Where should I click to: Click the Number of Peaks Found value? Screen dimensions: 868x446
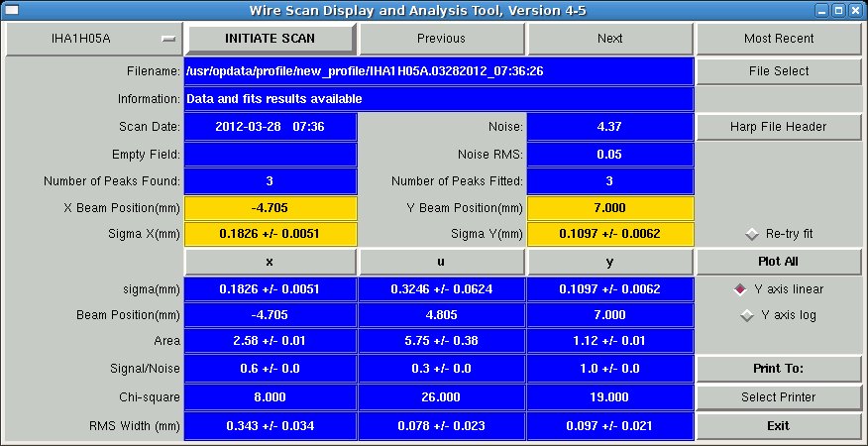point(271,181)
